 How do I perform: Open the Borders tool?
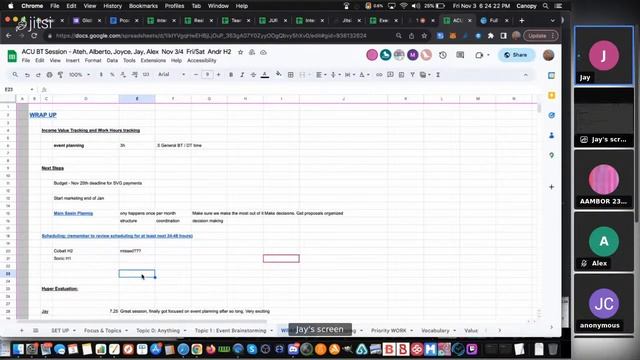click(291, 75)
